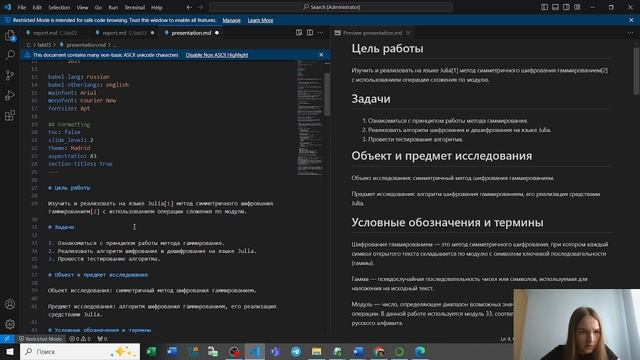Open the Explorer view in activity bar
Image resolution: width=640 pixels, height=360 pixels.
10,36
